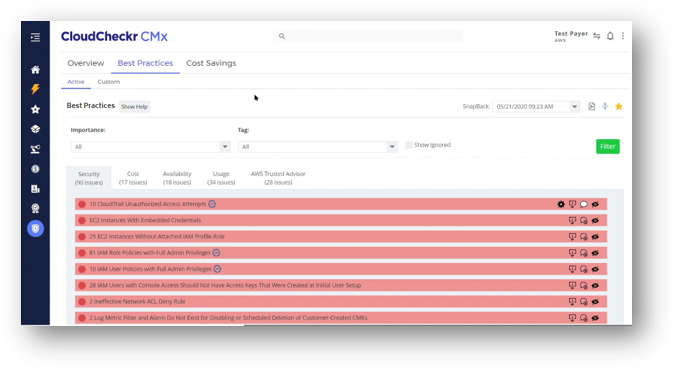
Task: Open the Cost (17 issues) tab
Action: tap(133, 178)
